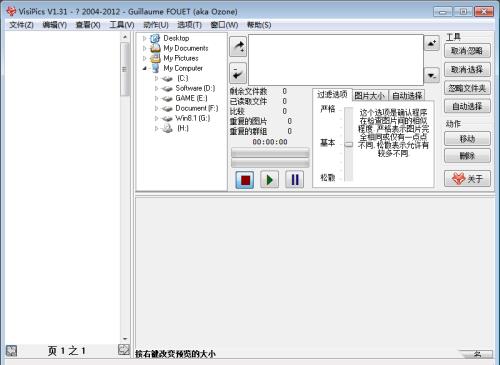Click the My Computer icon
The height and width of the screenshot is (365, 500).
[x=155, y=68]
